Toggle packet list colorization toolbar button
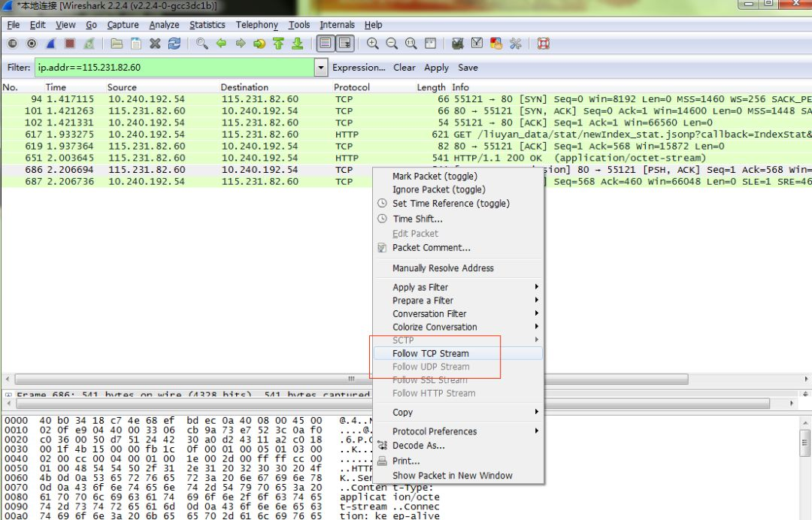The height and width of the screenshot is (520, 812). click(x=325, y=44)
